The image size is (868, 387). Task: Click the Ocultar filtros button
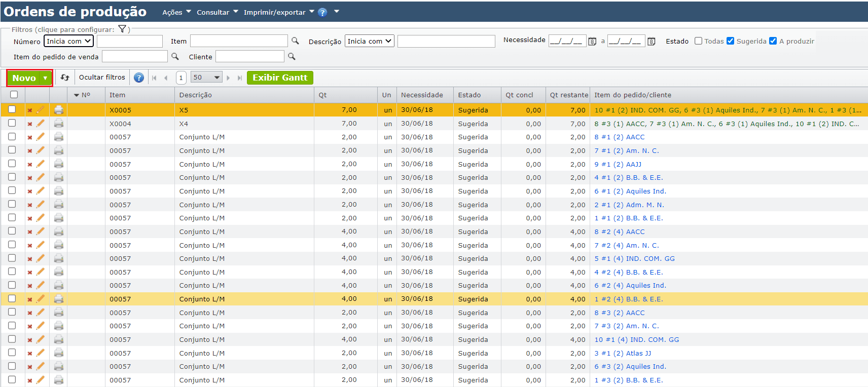pyautogui.click(x=102, y=78)
